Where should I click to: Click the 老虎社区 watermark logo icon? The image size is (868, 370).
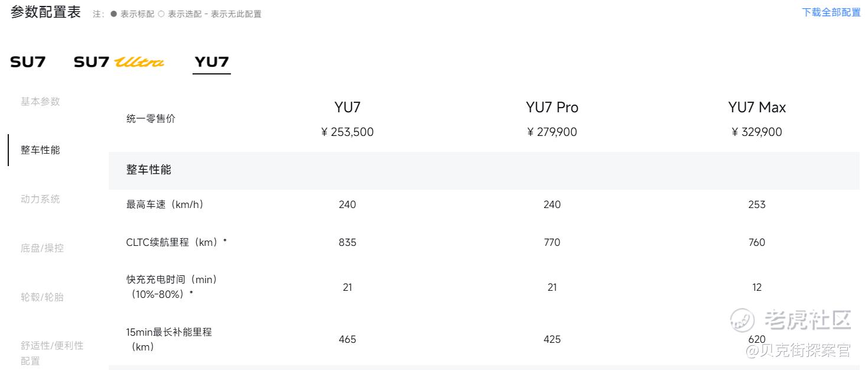[x=743, y=320]
